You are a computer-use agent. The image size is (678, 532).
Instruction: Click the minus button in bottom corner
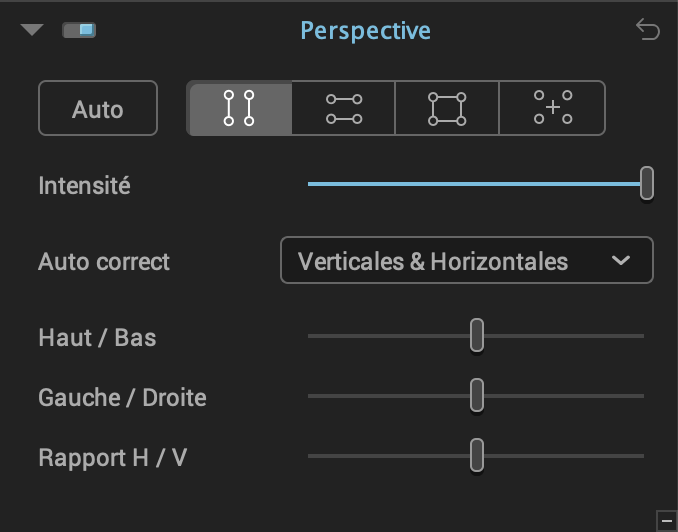(x=667, y=521)
